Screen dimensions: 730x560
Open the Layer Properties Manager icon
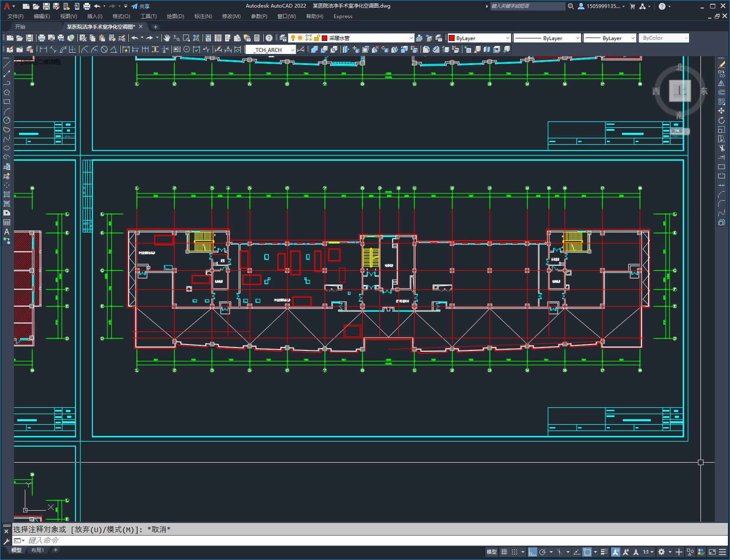pos(283,38)
